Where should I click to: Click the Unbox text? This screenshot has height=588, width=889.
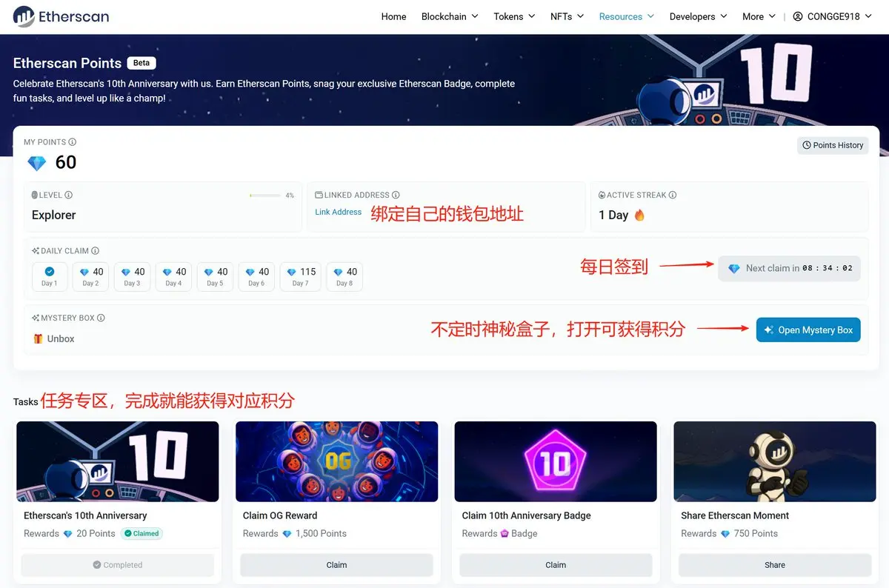61,338
